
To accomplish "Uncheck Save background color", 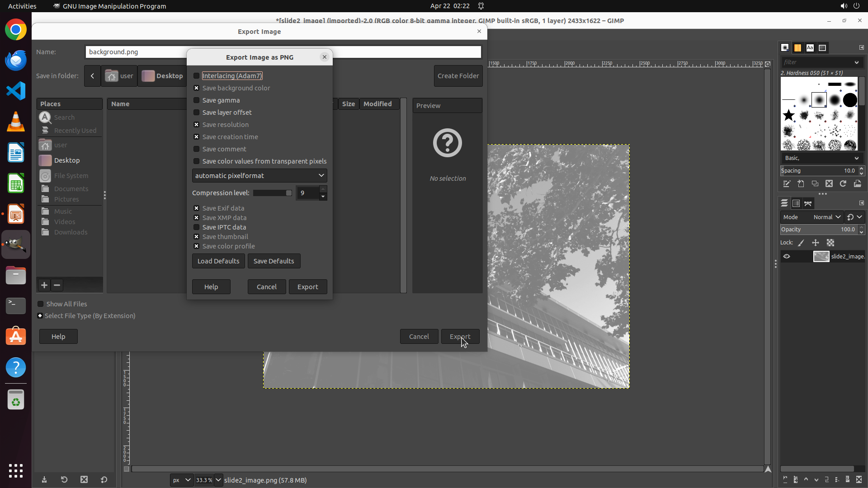I will [x=197, y=88].
